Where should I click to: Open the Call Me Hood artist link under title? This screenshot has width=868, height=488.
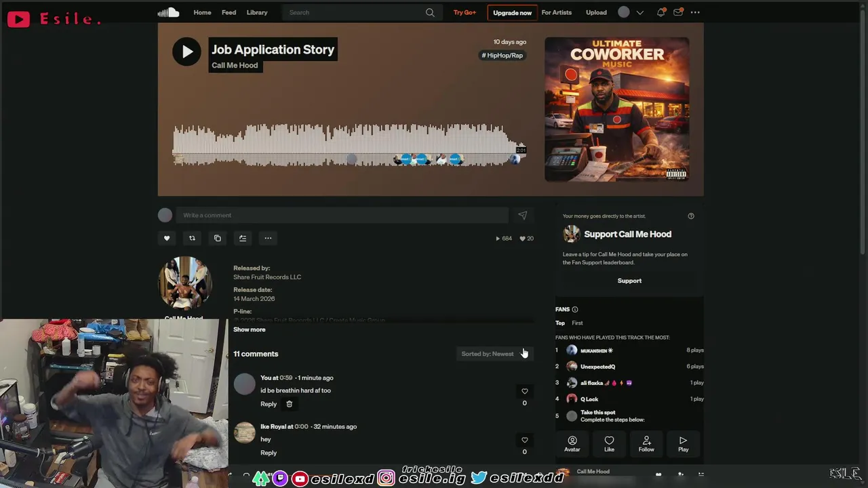pyautogui.click(x=235, y=65)
